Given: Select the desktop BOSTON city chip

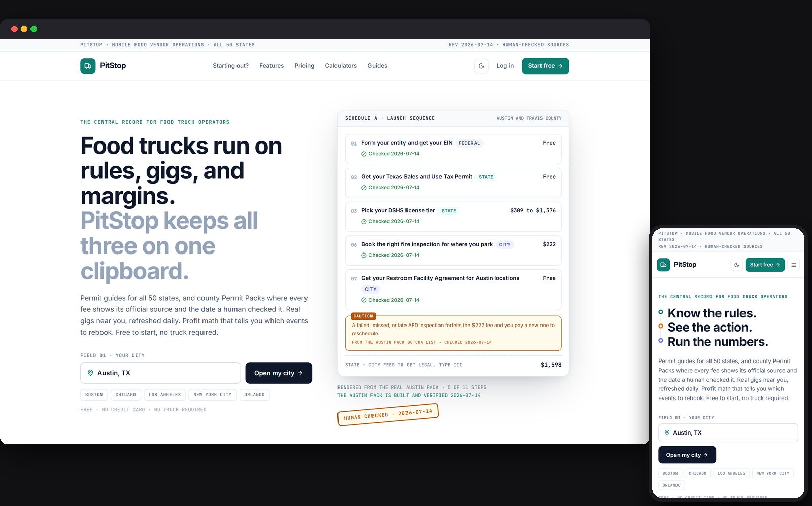Looking at the screenshot, I should click(94, 395).
